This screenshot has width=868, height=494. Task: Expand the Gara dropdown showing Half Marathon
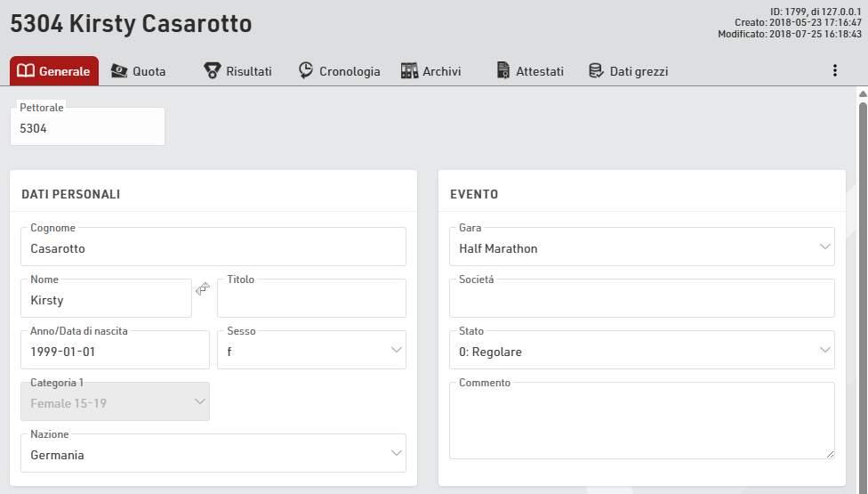coord(824,247)
